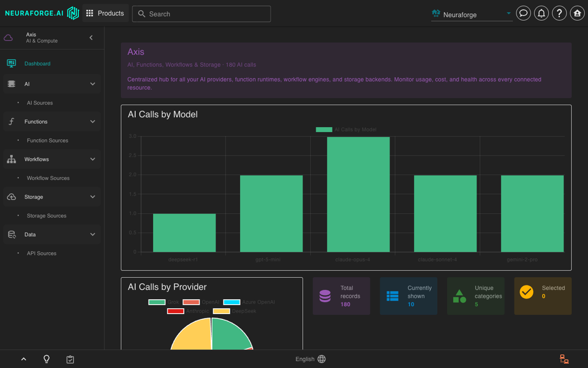Viewport: 588px width, 368px height.
Task: Click the Selected checkmark icon
Action: [526, 292]
